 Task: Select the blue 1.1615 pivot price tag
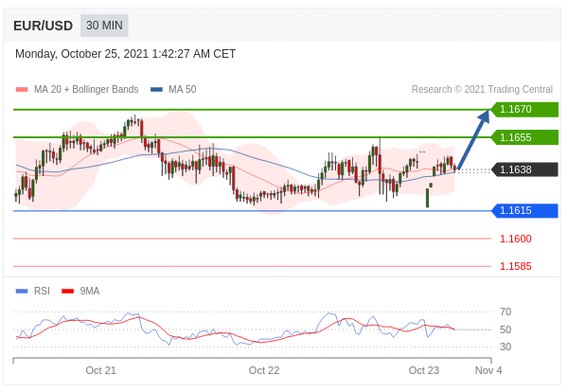pyautogui.click(x=524, y=210)
